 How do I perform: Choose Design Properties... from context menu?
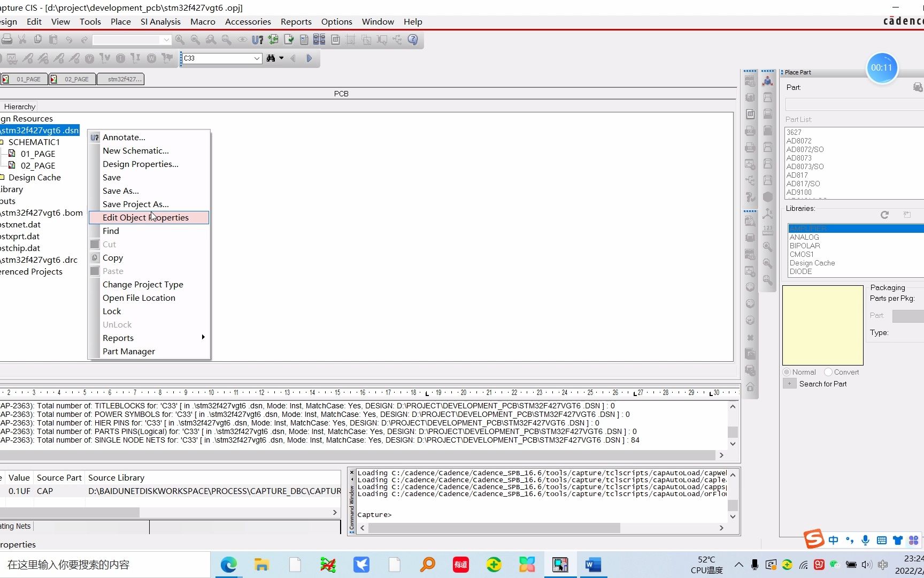point(149,164)
